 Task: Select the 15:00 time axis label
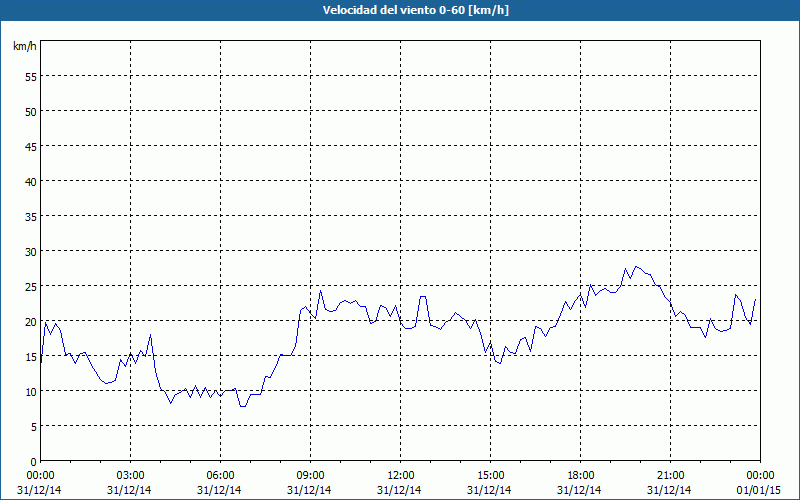tap(490, 476)
